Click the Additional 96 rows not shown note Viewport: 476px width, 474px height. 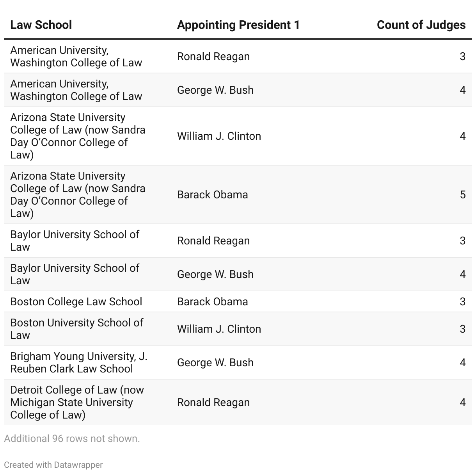(72, 438)
